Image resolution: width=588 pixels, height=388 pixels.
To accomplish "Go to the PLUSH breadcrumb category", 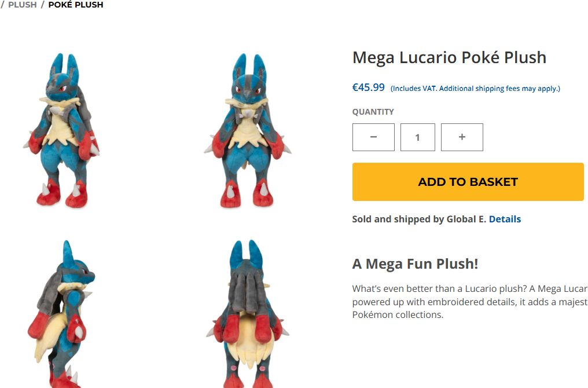I will click(x=23, y=5).
